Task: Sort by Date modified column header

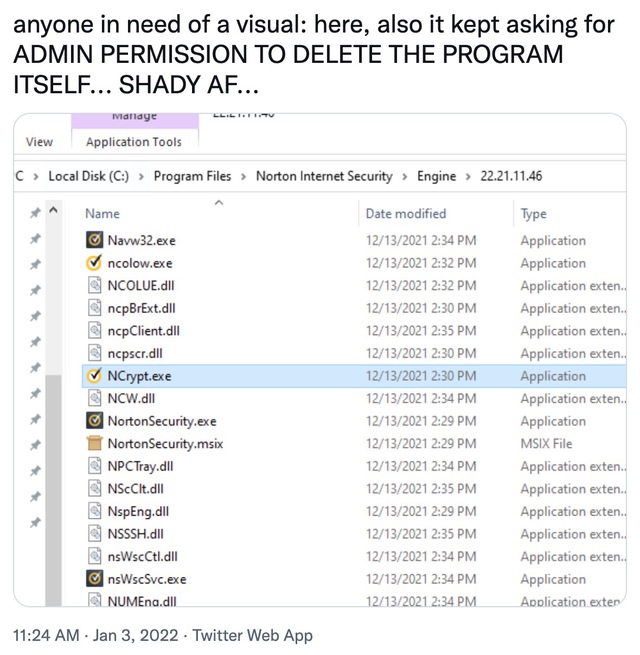Action: [406, 213]
